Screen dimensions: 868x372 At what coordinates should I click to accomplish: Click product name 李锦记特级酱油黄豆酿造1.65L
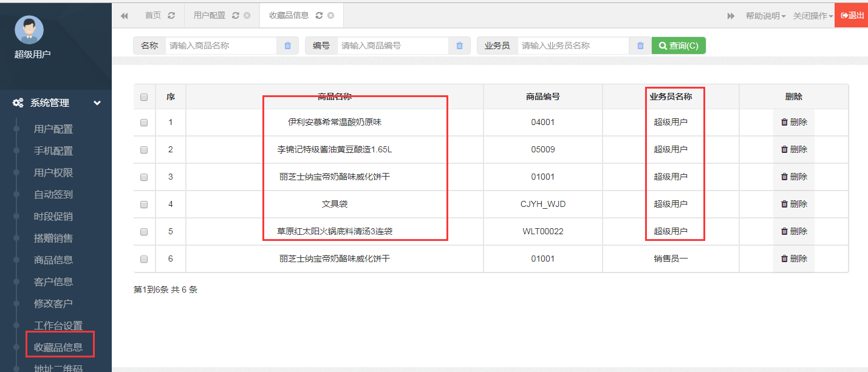pos(335,149)
